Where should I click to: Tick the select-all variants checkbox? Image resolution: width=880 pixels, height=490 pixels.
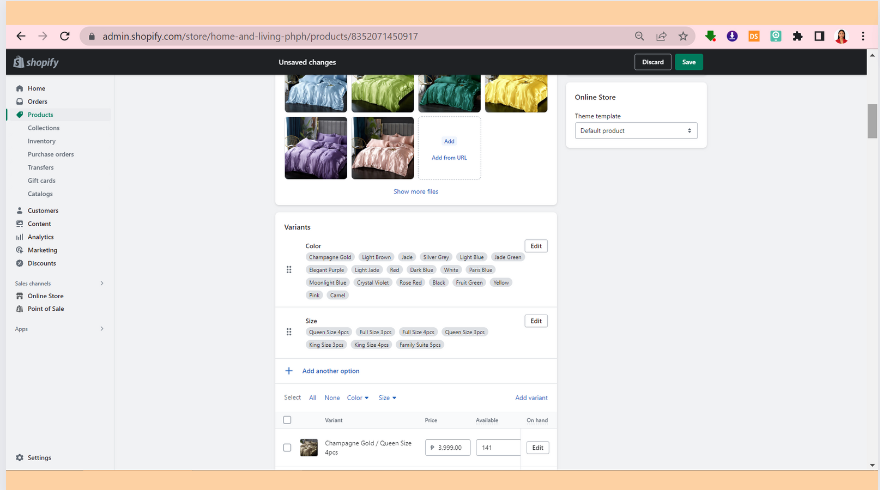pyautogui.click(x=287, y=420)
